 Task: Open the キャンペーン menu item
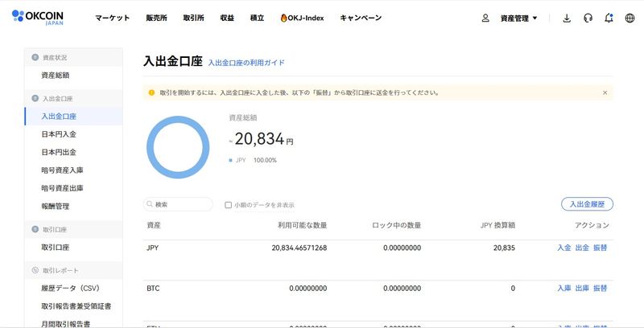pos(361,18)
